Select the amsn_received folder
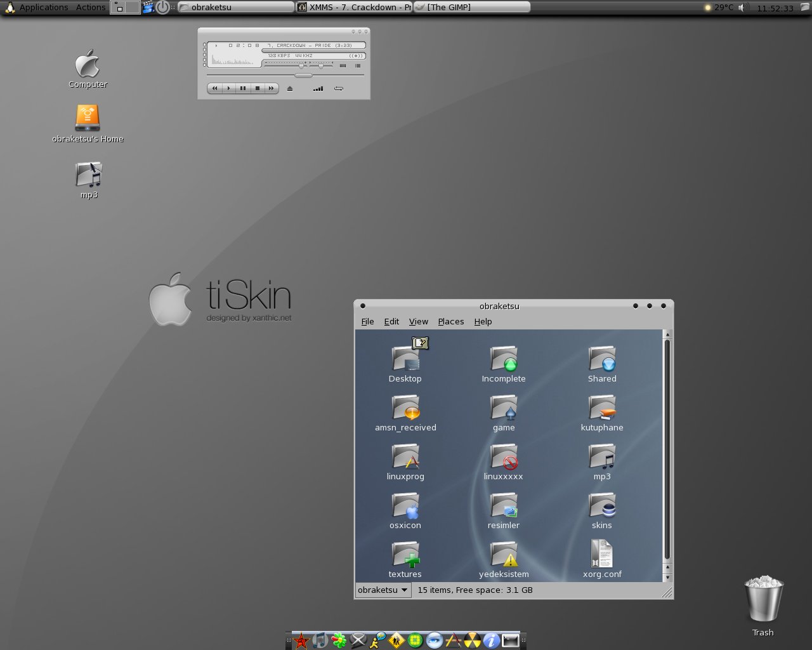 [x=405, y=413]
